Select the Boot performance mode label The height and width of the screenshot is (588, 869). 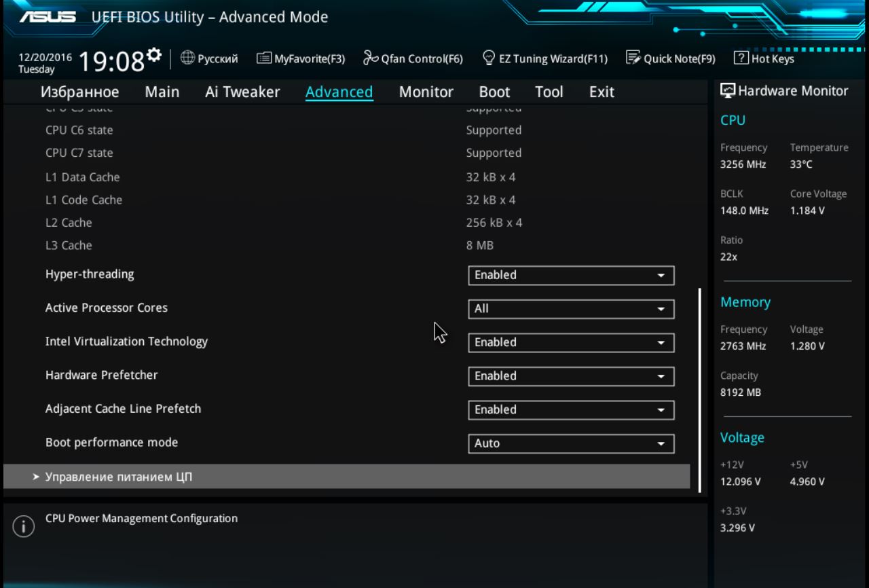pos(111,442)
